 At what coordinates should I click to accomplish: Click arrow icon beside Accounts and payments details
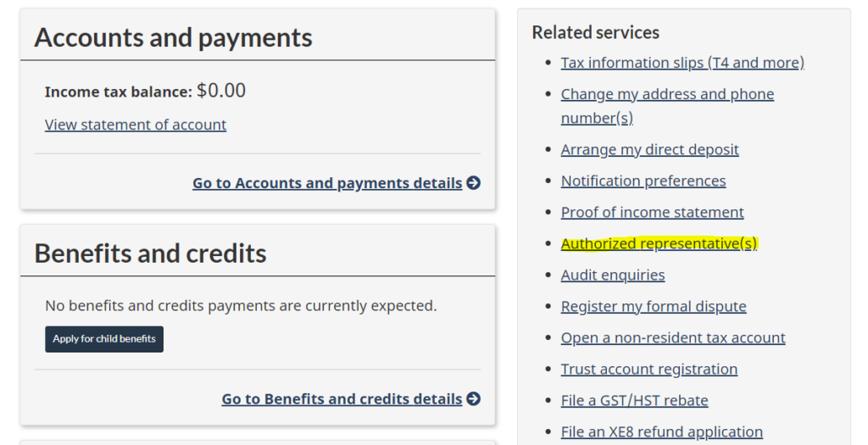(x=474, y=183)
